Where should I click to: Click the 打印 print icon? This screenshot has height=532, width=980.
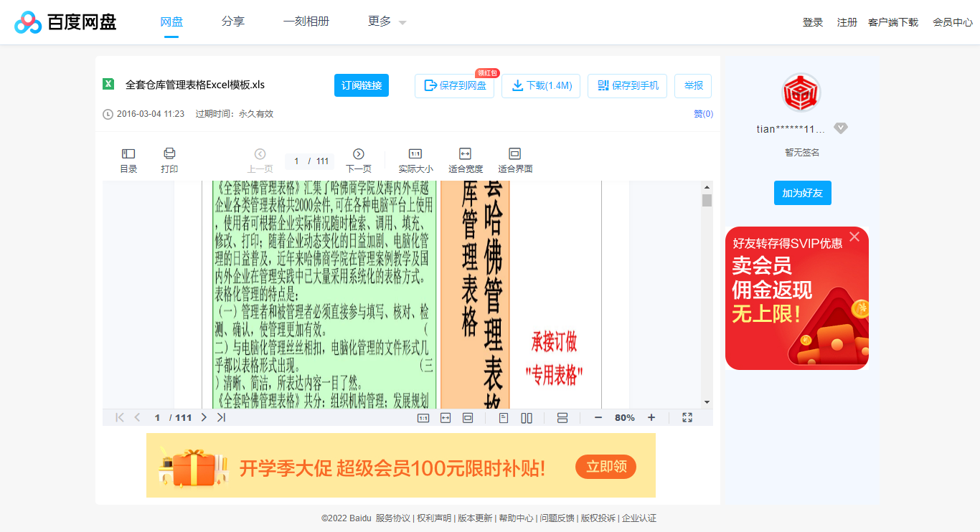169,159
